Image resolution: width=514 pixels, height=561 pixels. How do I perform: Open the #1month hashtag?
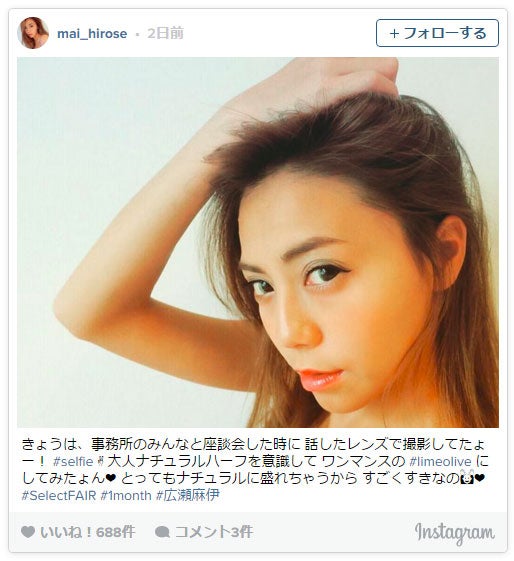coord(126,496)
